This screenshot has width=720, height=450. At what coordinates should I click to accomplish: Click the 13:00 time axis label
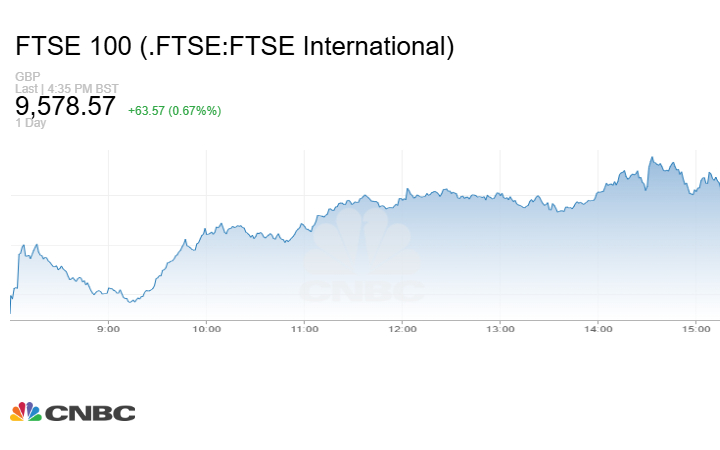pos(500,328)
